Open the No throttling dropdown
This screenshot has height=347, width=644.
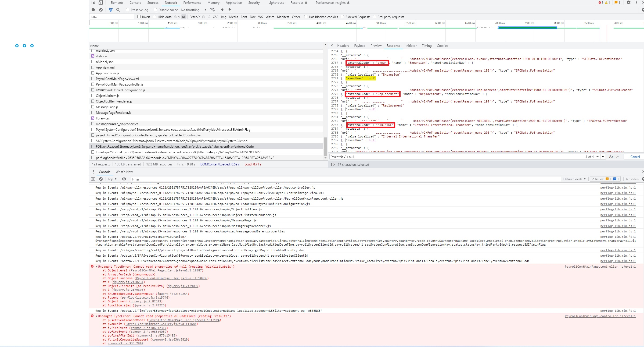pyautogui.click(x=193, y=10)
